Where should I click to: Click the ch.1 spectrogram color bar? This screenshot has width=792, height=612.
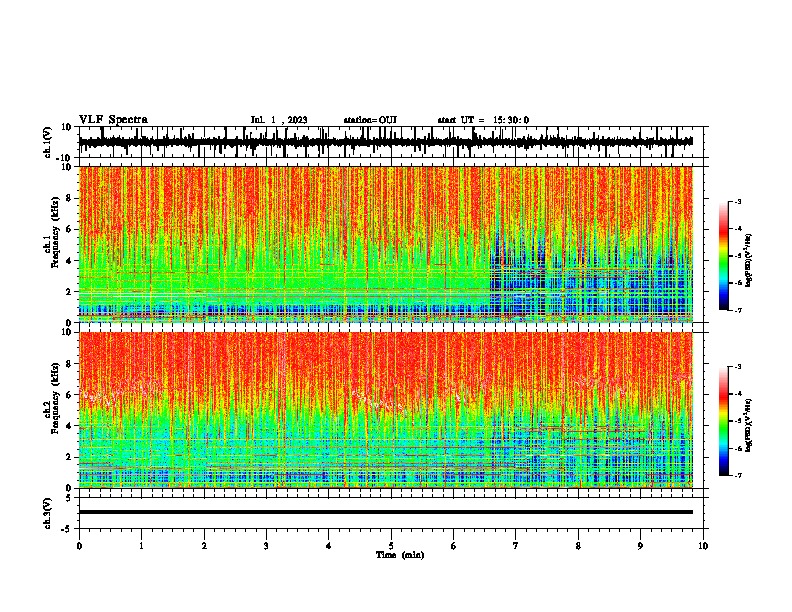click(x=723, y=256)
